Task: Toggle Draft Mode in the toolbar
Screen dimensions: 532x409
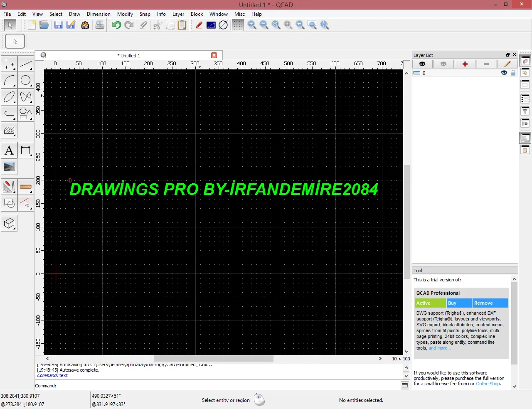Action: tap(199, 25)
